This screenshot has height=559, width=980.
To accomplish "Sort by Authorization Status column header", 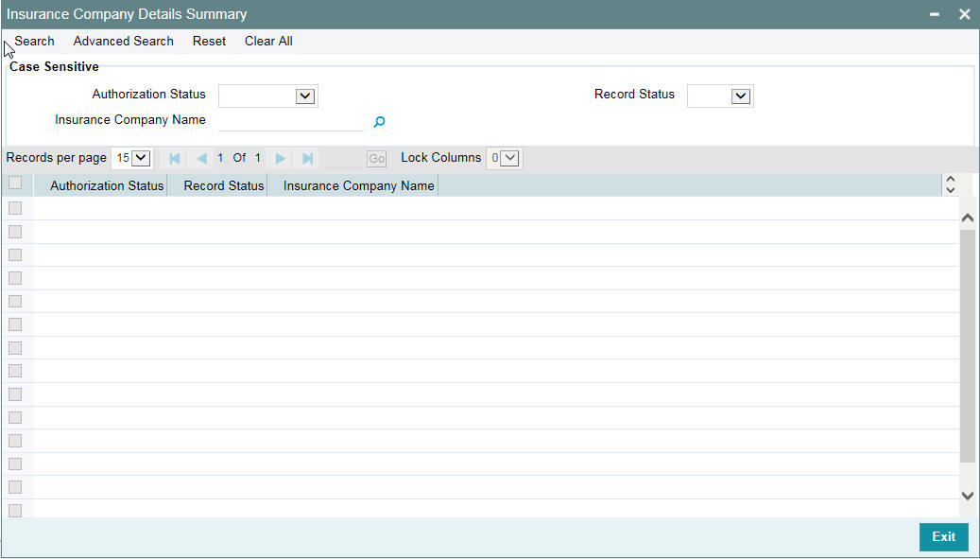I will point(107,185).
